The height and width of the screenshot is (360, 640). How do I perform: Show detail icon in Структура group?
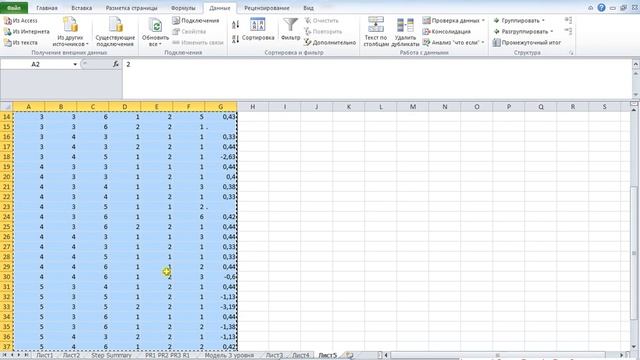coord(568,20)
